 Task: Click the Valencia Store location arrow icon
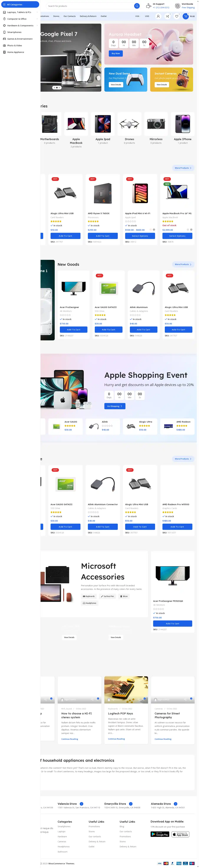tap(81, 804)
